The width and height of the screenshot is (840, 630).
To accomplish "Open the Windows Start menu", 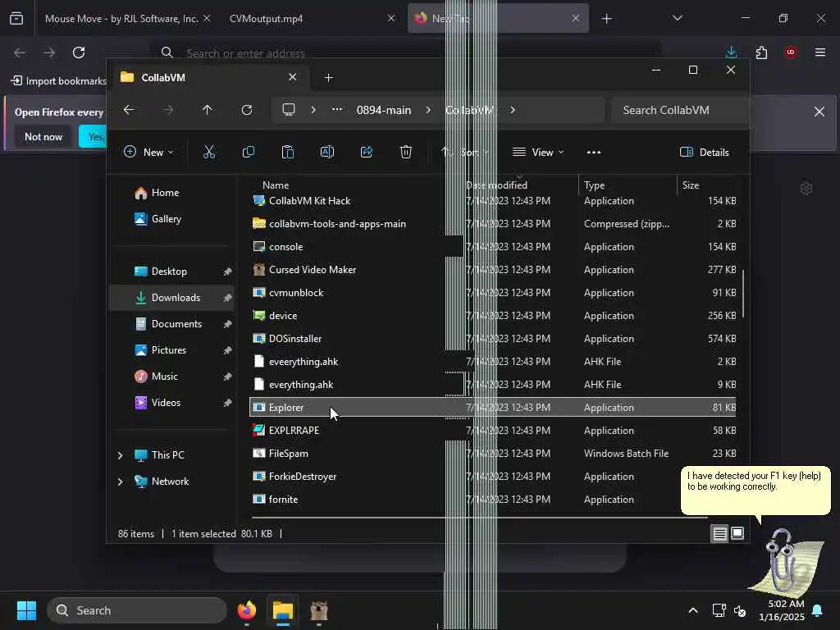I will (x=27, y=610).
